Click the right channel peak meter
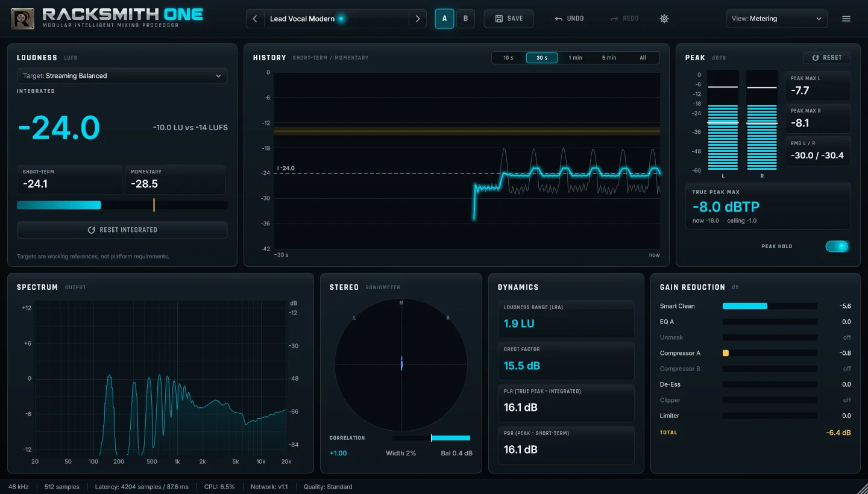This screenshot has width=868, height=494. click(x=762, y=120)
